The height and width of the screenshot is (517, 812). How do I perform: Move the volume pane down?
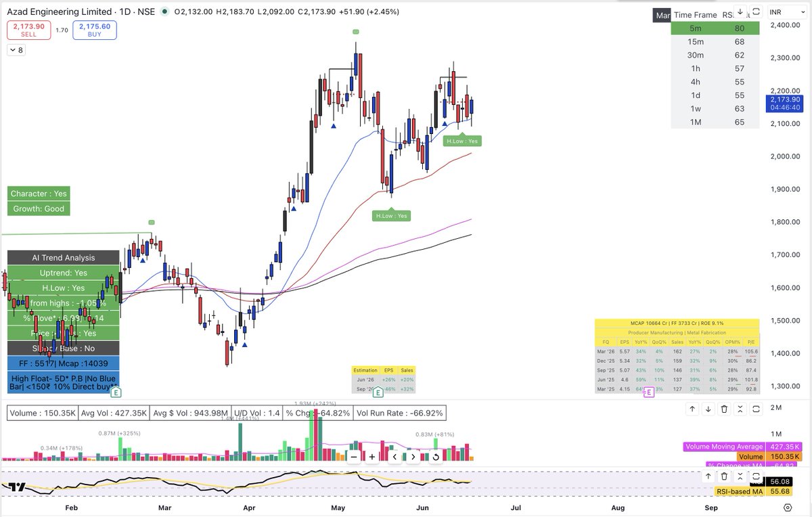click(708, 409)
